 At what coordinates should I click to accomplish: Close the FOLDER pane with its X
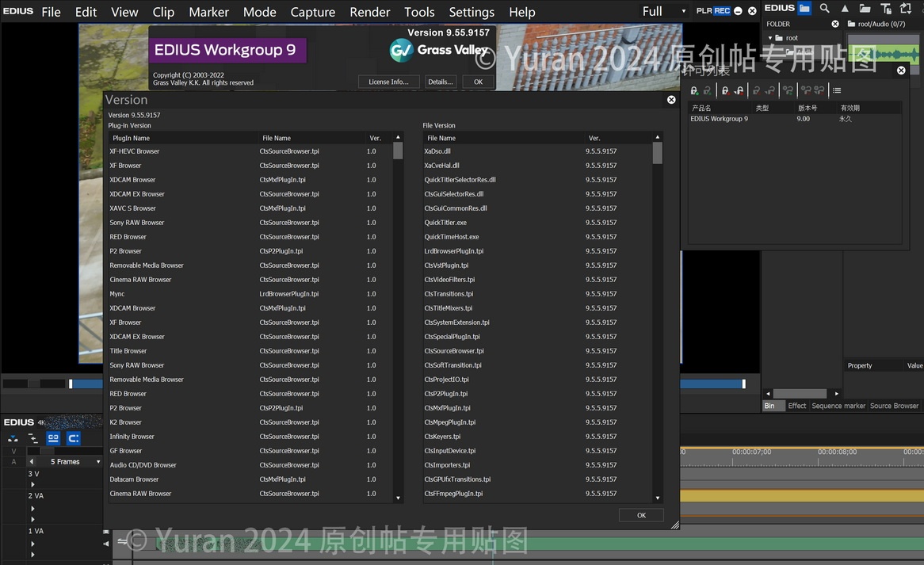tap(835, 24)
